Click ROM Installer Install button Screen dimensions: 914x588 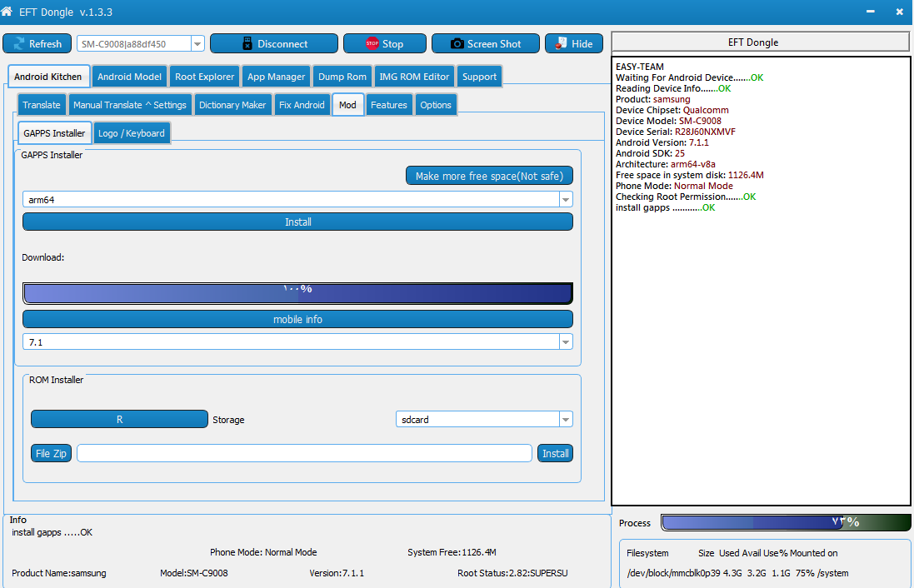[555, 453]
